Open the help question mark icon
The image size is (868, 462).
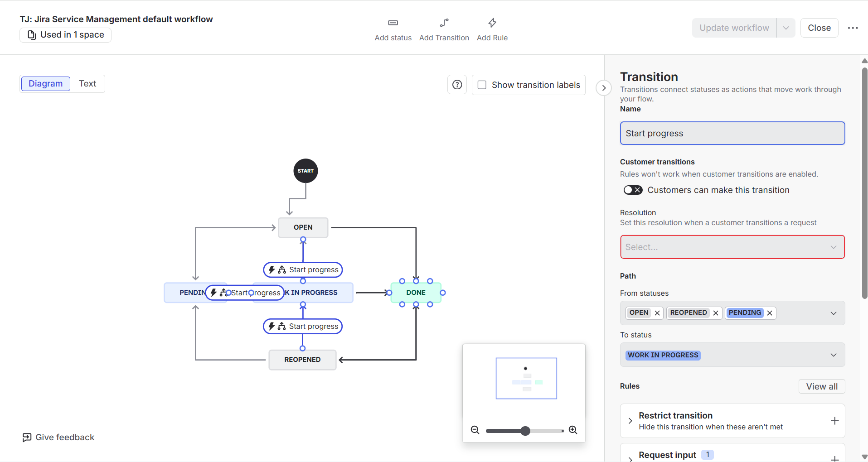pyautogui.click(x=457, y=85)
